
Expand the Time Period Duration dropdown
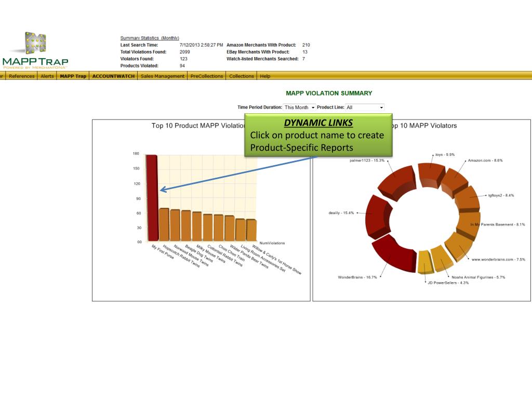point(300,107)
